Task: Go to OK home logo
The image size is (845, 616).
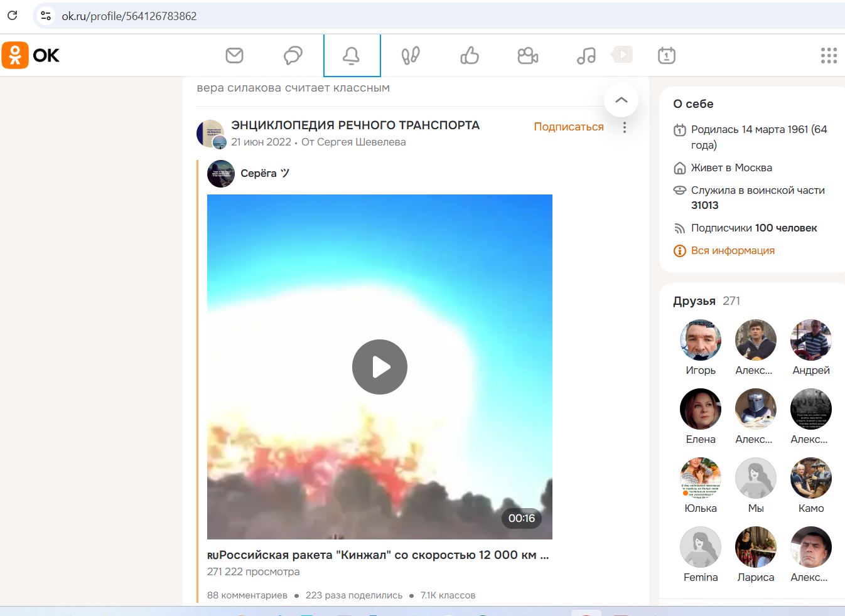Action: [31, 55]
